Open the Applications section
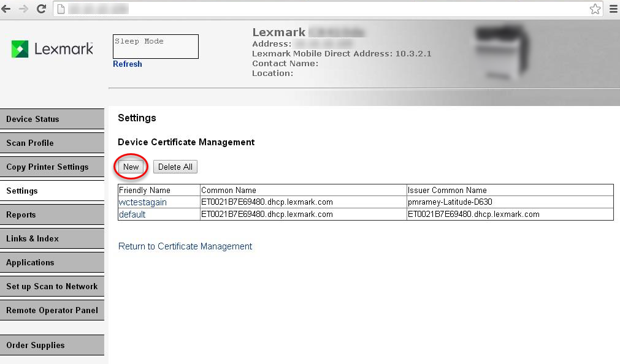 pos(52,262)
